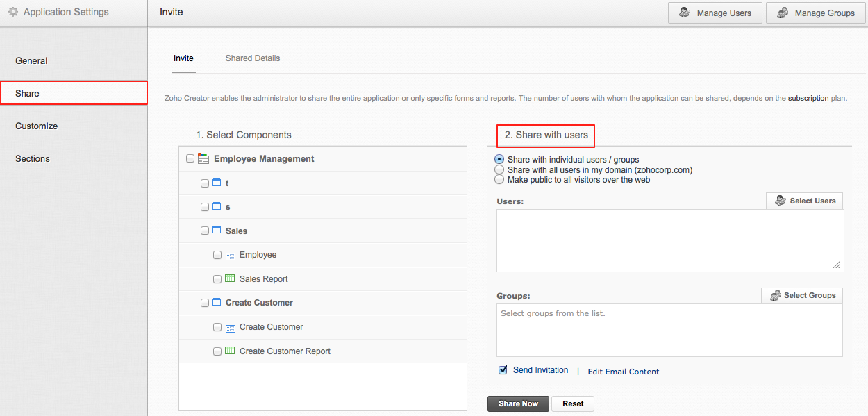
Task: Click inside the Users text area
Action: (x=669, y=240)
